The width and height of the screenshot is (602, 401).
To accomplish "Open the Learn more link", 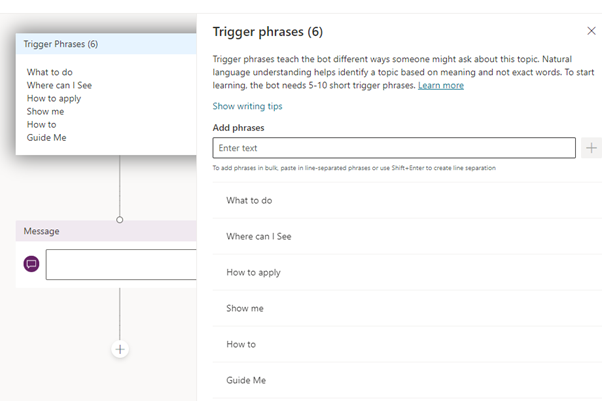I will coord(441,85).
